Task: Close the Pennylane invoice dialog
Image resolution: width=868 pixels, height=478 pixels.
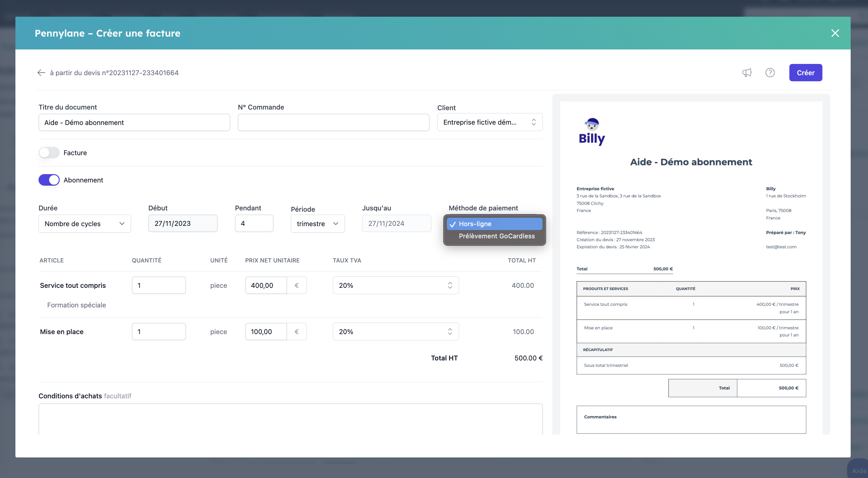Action: [835, 33]
